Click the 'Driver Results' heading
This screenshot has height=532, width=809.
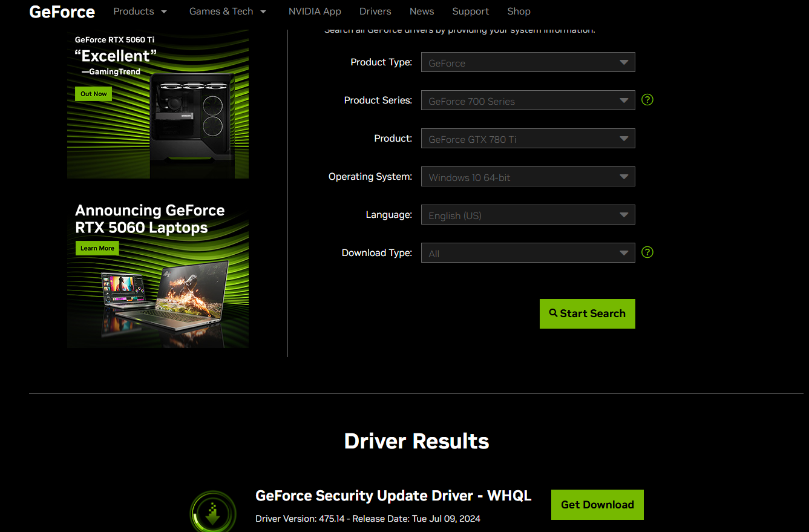[416, 441]
